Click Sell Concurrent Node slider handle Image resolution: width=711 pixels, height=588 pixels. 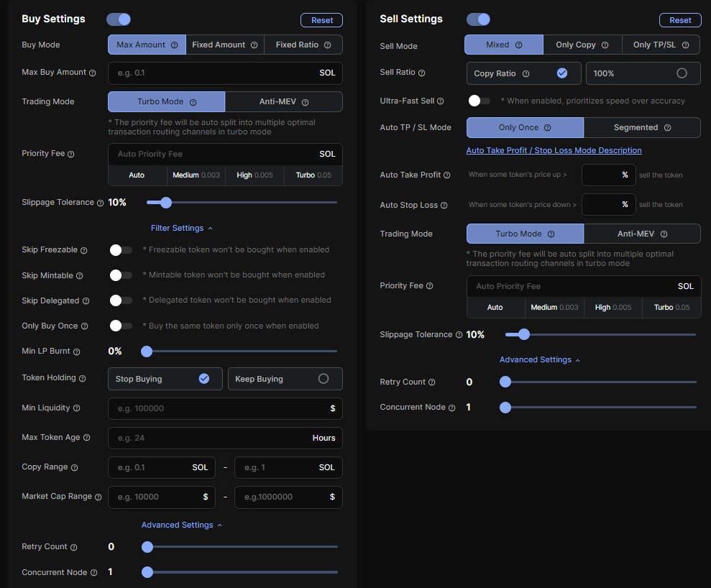click(x=505, y=408)
